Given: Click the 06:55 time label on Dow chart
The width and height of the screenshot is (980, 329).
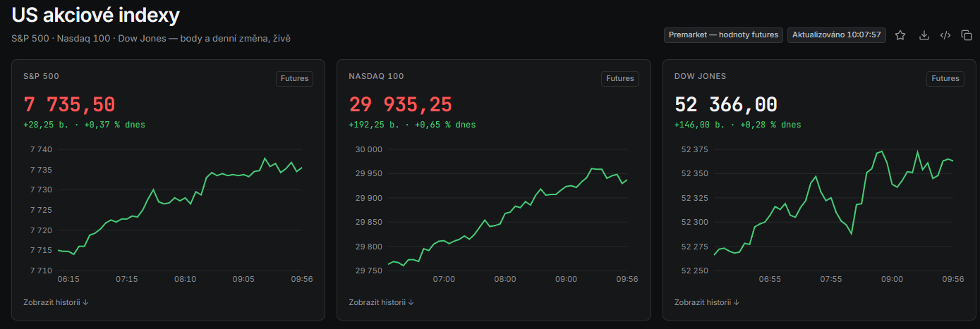Looking at the screenshot, I should tap(770, 279).
